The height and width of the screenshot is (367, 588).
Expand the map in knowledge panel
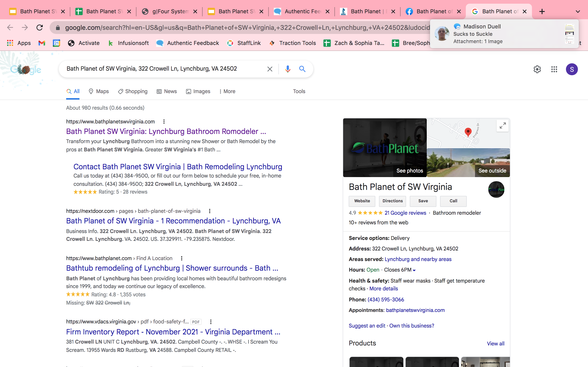click(x=503, y=126)
